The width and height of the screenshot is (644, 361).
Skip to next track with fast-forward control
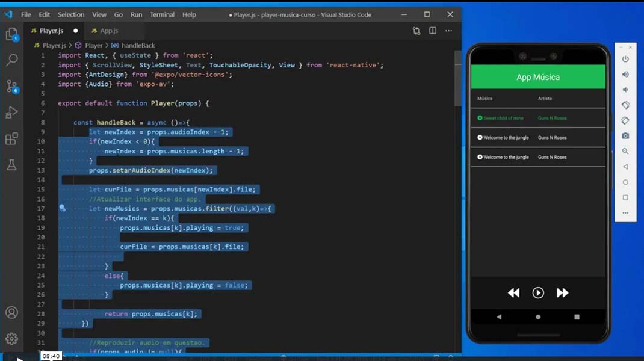coord(563,293)
